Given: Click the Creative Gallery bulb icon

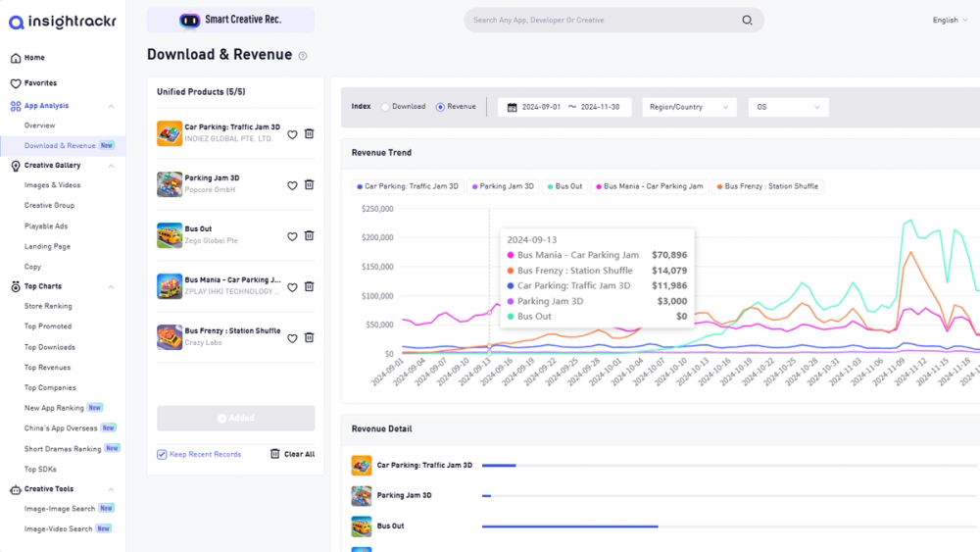Looking at the screenshot, I should click(16, 166).
